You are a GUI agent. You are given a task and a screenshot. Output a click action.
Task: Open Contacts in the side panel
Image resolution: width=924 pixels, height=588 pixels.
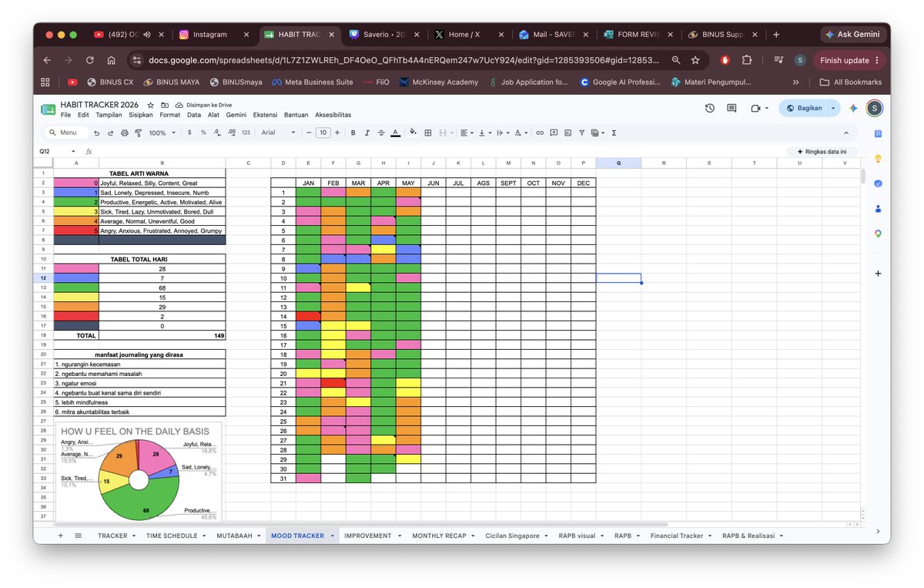[878, 209]
